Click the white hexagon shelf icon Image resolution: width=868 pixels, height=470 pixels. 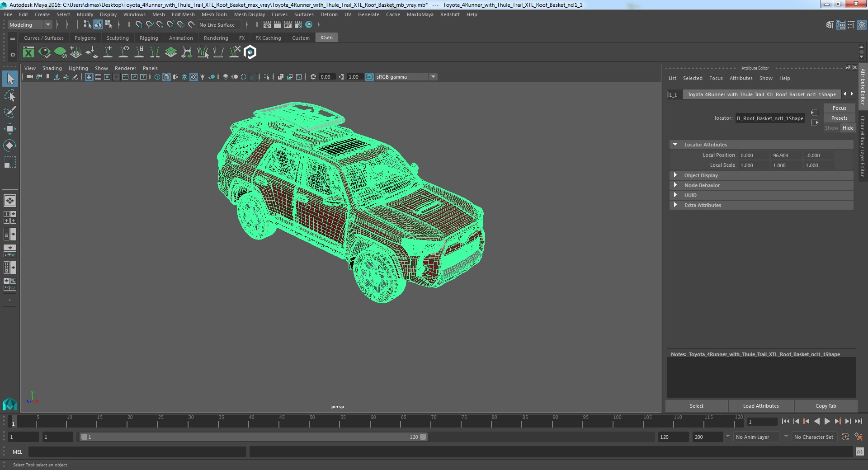250,52
